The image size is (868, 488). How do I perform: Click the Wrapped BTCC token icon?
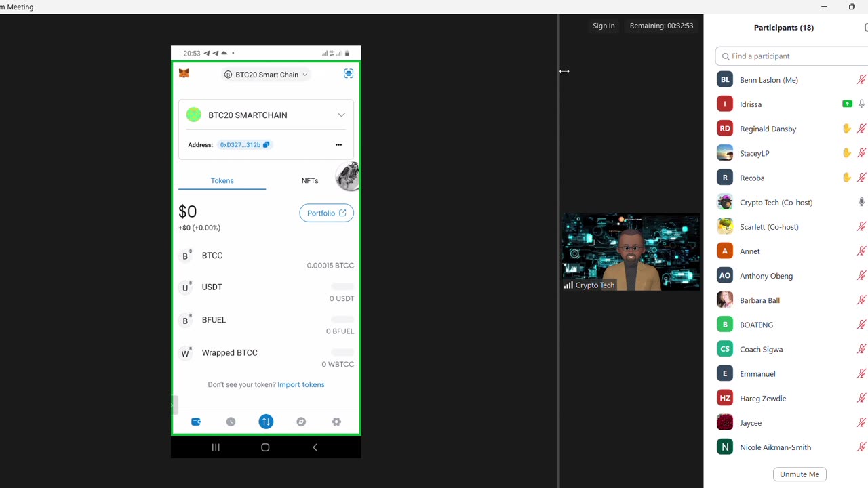[x=185, y=353]
